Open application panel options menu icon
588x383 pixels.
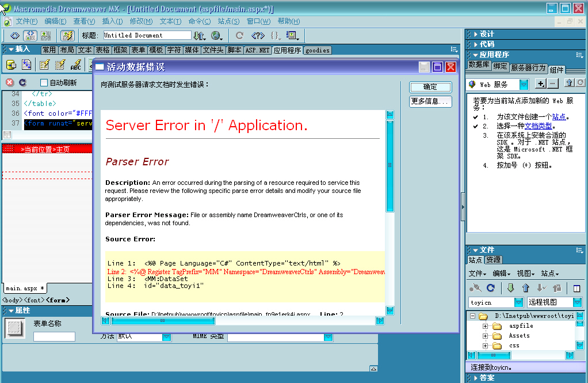(580, 55)
